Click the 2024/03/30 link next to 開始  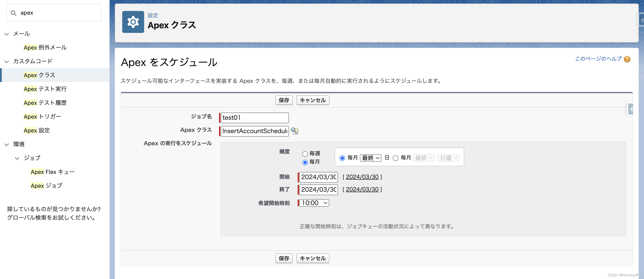pos(363,177)
